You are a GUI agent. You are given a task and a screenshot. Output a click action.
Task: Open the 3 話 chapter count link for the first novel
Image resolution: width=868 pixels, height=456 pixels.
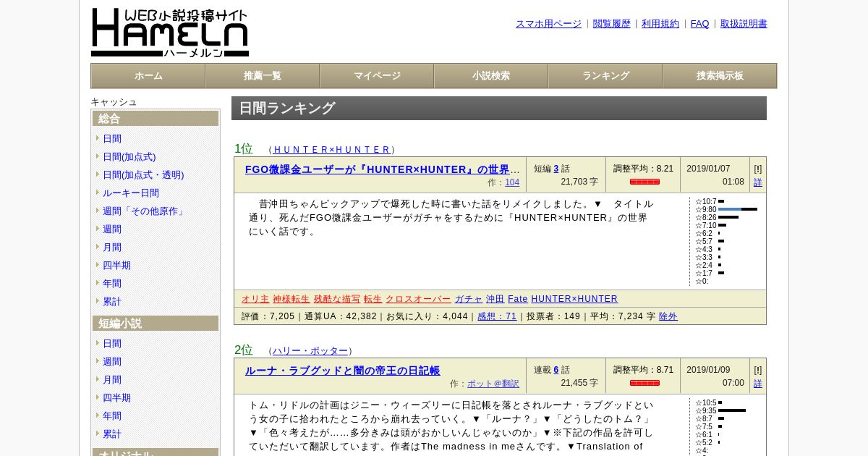pos(556,169)
